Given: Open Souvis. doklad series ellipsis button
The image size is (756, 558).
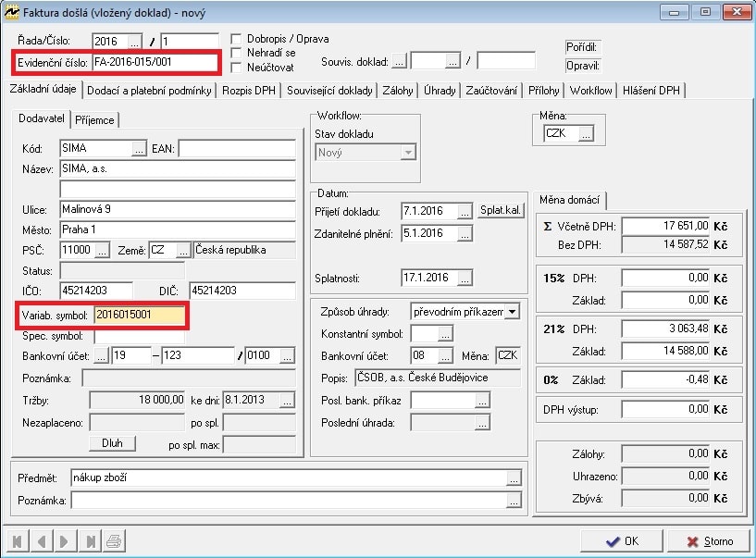Looking at the screenshot, I should pos(452,61).
